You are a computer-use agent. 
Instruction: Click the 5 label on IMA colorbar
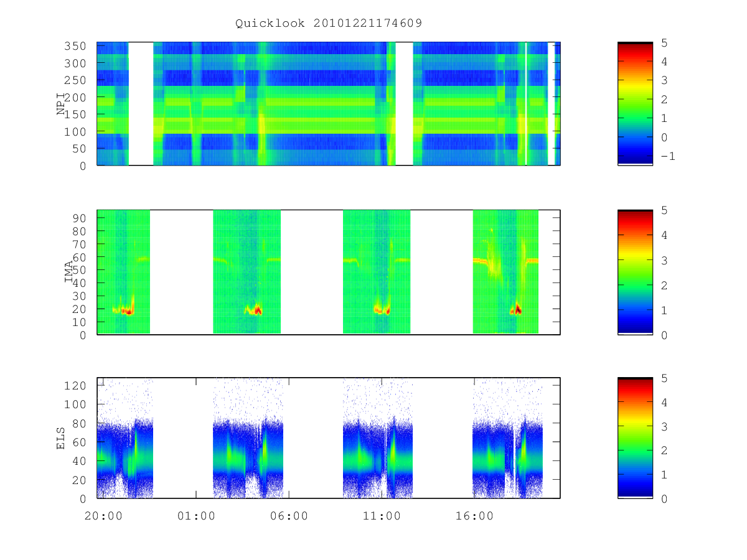pyautogui.click(x=664, y=210)
